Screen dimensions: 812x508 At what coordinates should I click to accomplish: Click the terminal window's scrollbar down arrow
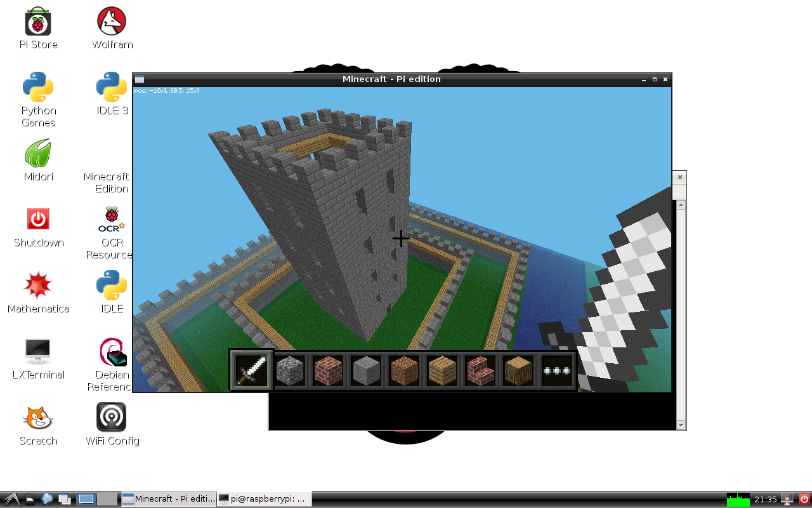681,425
